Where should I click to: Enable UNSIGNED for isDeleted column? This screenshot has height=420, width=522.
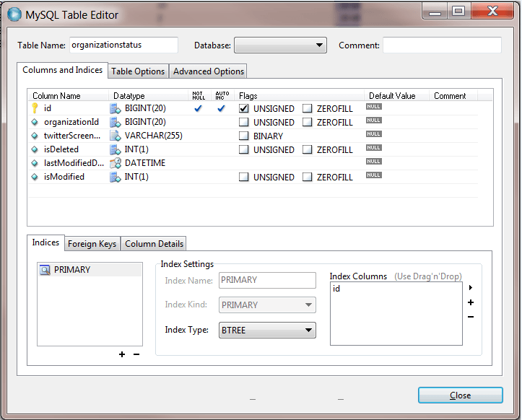pyautogui.click(x=244, y=150)
